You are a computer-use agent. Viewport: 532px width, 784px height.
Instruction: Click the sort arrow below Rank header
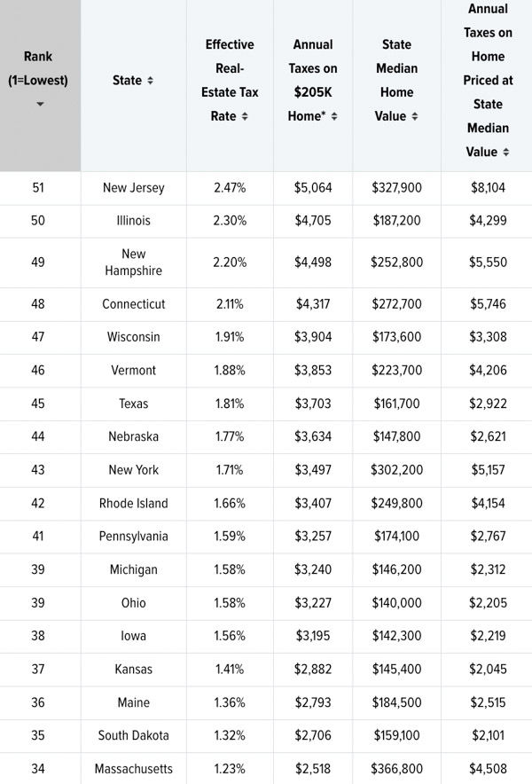coord(39,105)
